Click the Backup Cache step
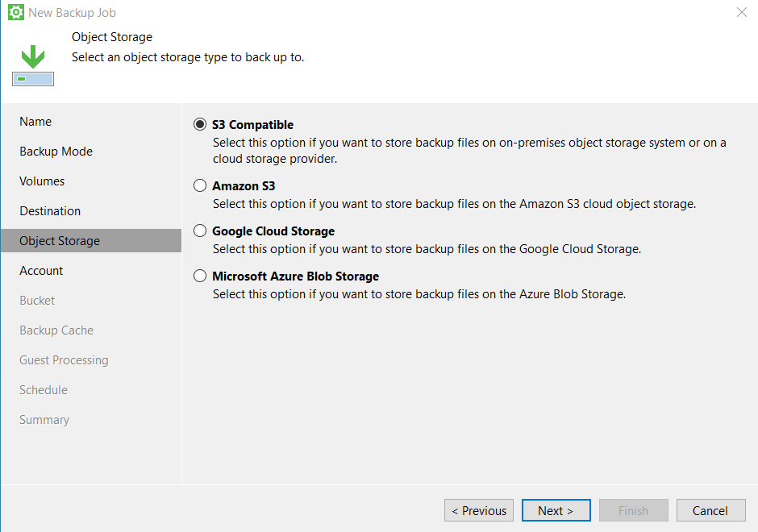This screenshot has width=758, height=532. click(56, 330)
